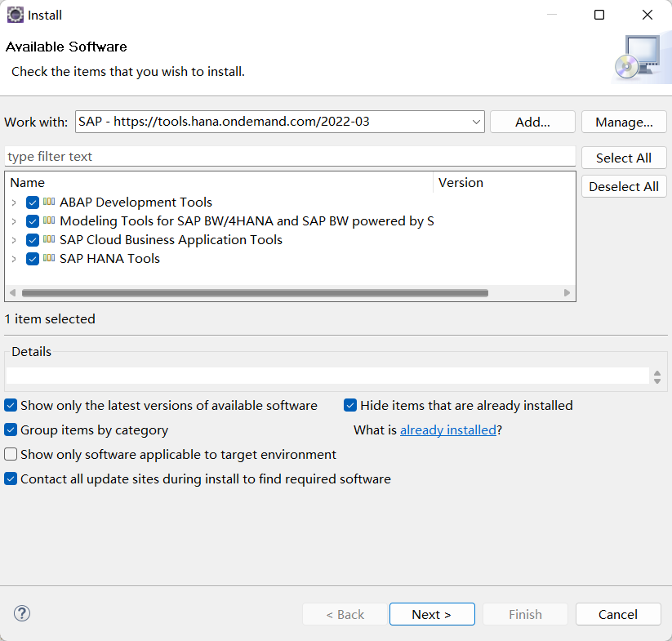Toggle Contact all update sites during install
Screen dimensions: 672x641
[11, 479]
